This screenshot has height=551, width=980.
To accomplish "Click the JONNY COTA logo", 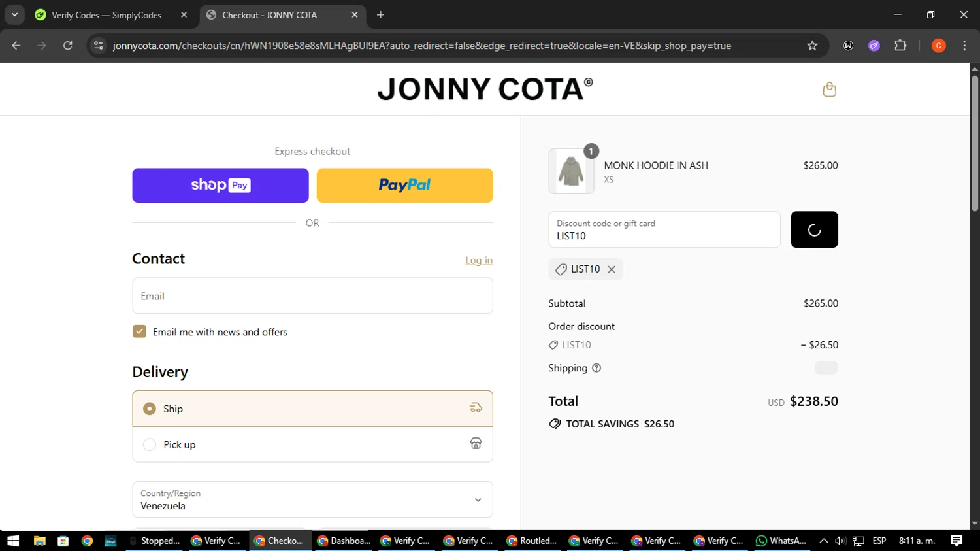I will 485,90.
